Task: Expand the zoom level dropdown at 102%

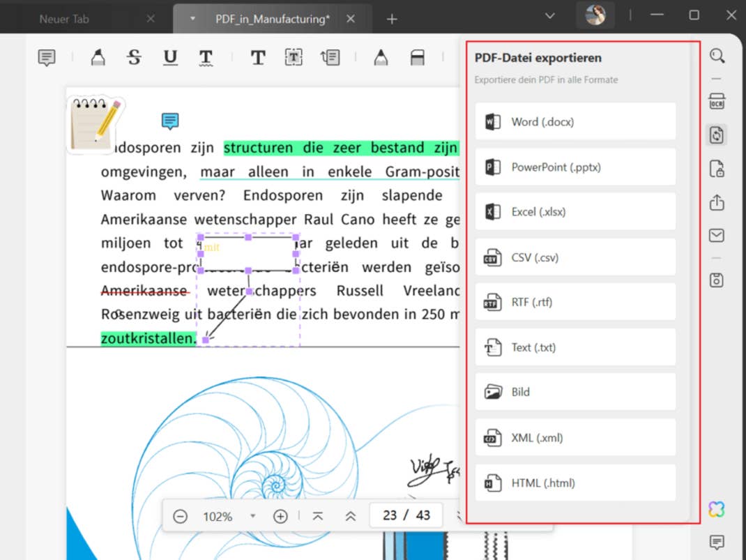Action: (x=252, y=517)
